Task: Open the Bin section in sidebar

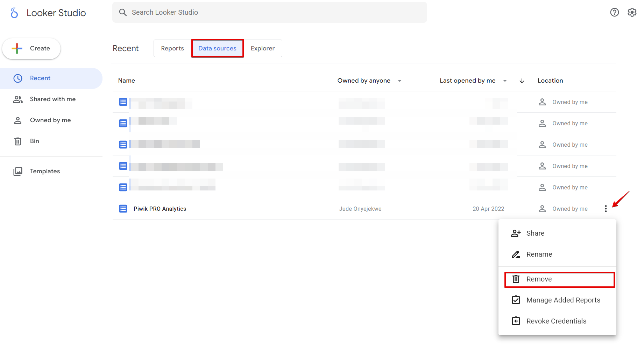Action: click(51, 141)
